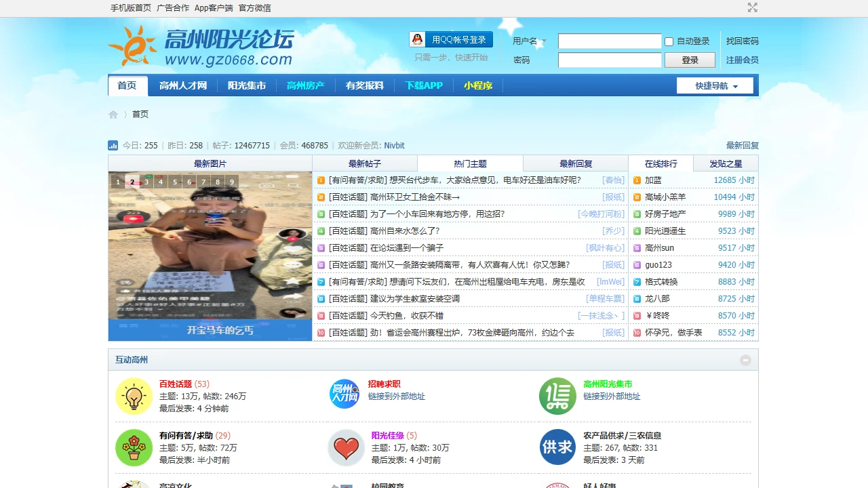
Task: Open the 广告合作 top link
Action: pos(173,8)
